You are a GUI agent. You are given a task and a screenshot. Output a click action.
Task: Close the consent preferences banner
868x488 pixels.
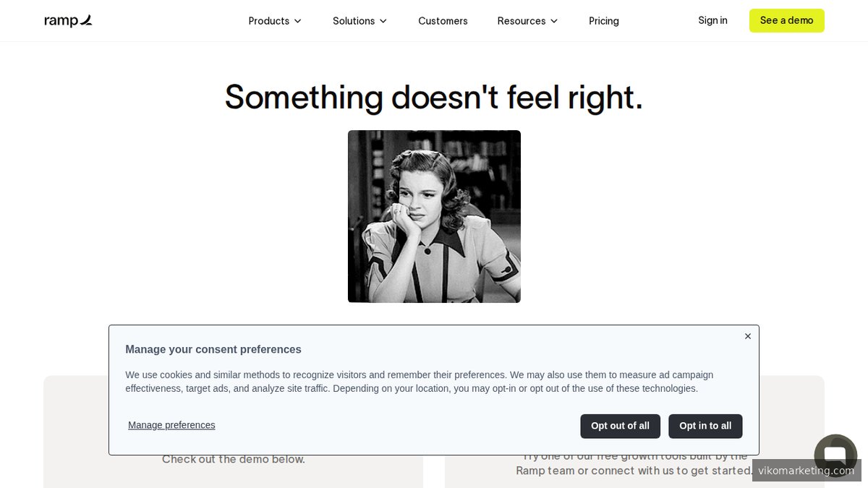748,336
